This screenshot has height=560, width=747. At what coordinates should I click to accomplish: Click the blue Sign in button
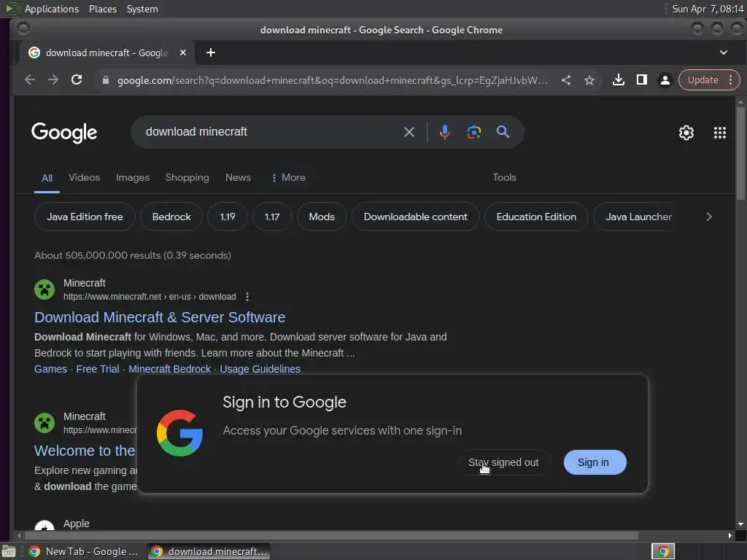pos(595,462)
